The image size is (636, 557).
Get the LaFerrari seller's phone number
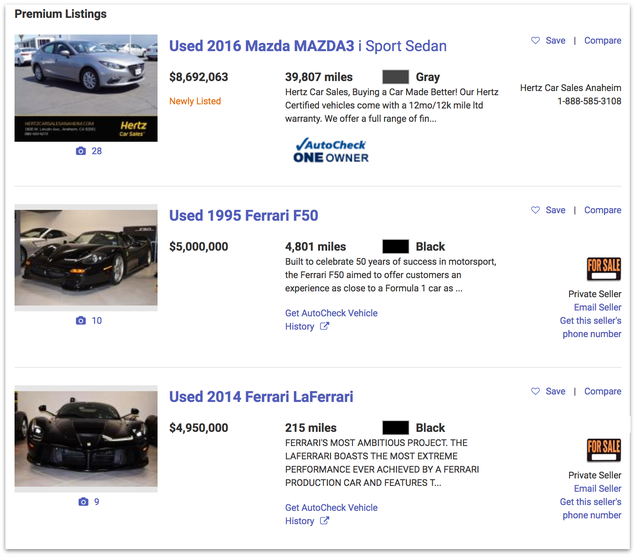[x=591, y=509]
